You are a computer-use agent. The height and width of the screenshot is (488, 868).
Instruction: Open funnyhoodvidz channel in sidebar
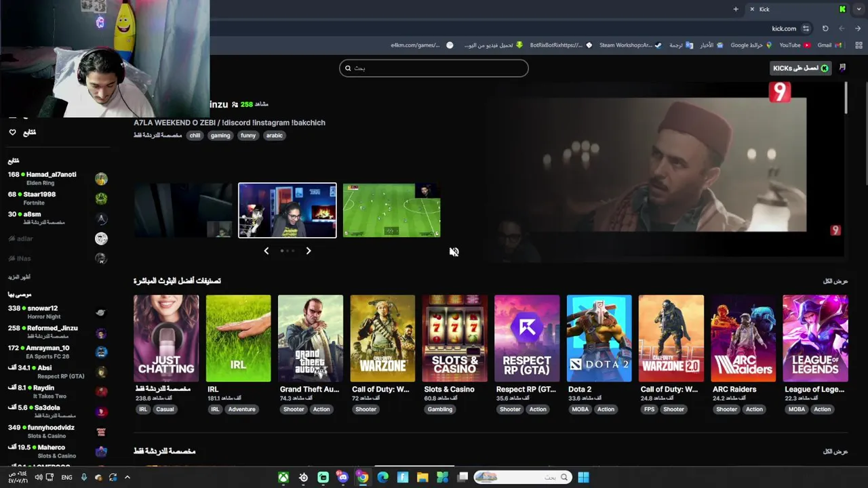[58, 432]
